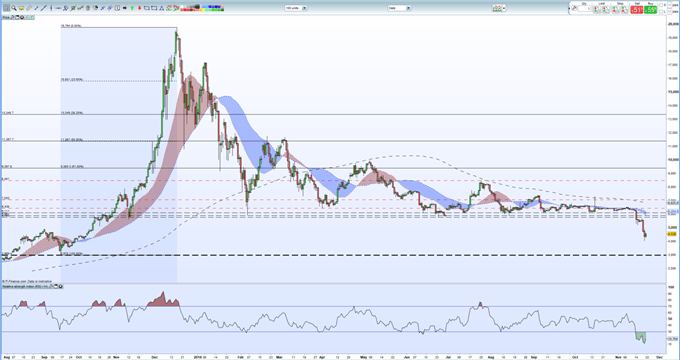This screenshot has width=680, height=360.
Task: Click the green Buy price button
Action: pos(651,10)
